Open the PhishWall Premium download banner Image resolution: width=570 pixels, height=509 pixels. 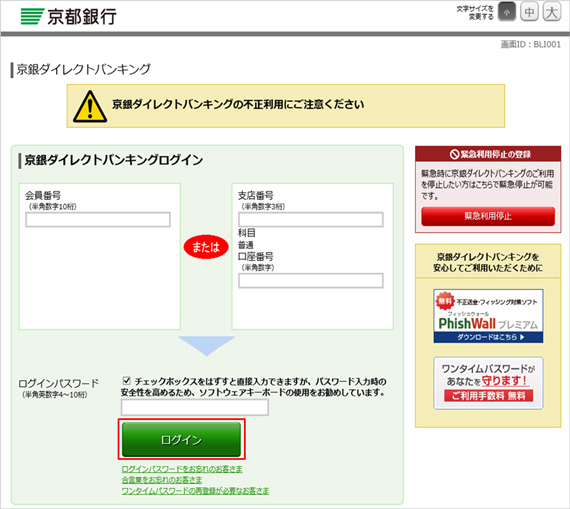[x=488, y=316]
